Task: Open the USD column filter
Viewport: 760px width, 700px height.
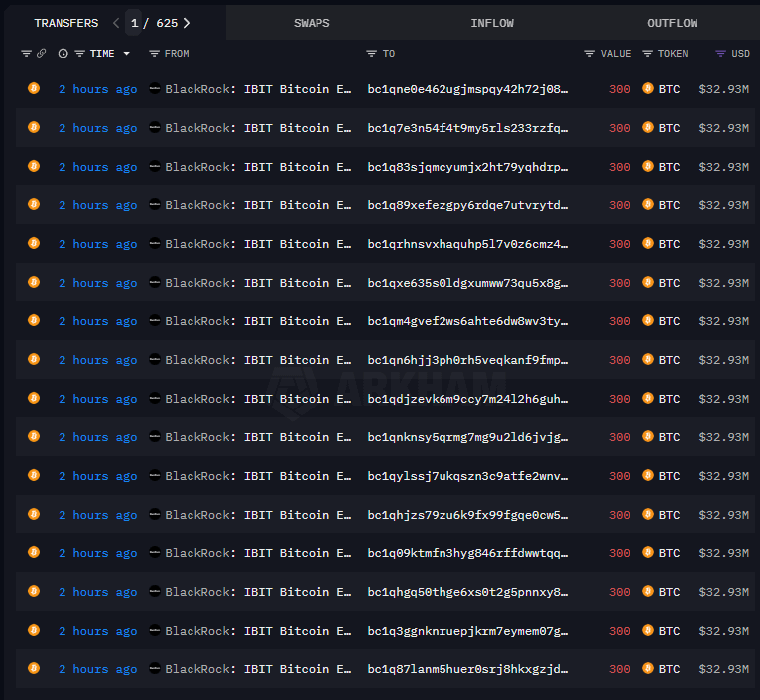Action: [720, 54]
